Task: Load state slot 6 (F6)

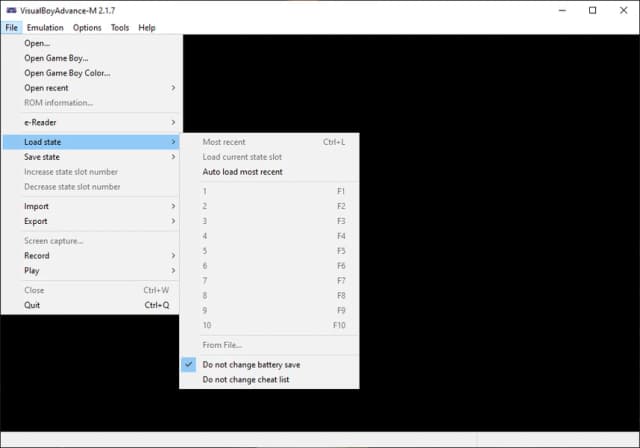Action: 269,266
